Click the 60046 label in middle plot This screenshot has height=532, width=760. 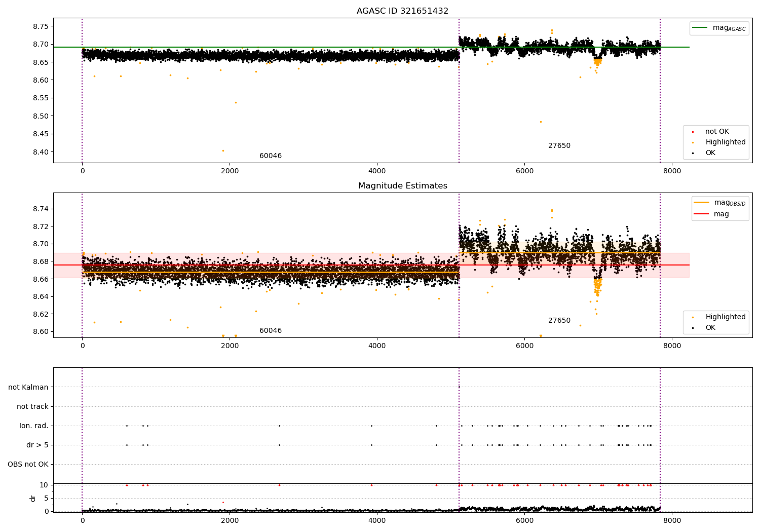271,331
